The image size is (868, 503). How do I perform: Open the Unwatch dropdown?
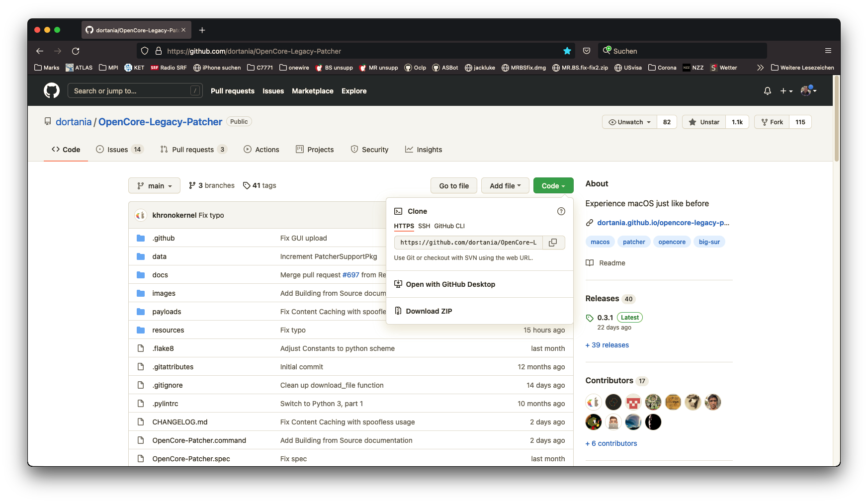(x=629, y=122)
